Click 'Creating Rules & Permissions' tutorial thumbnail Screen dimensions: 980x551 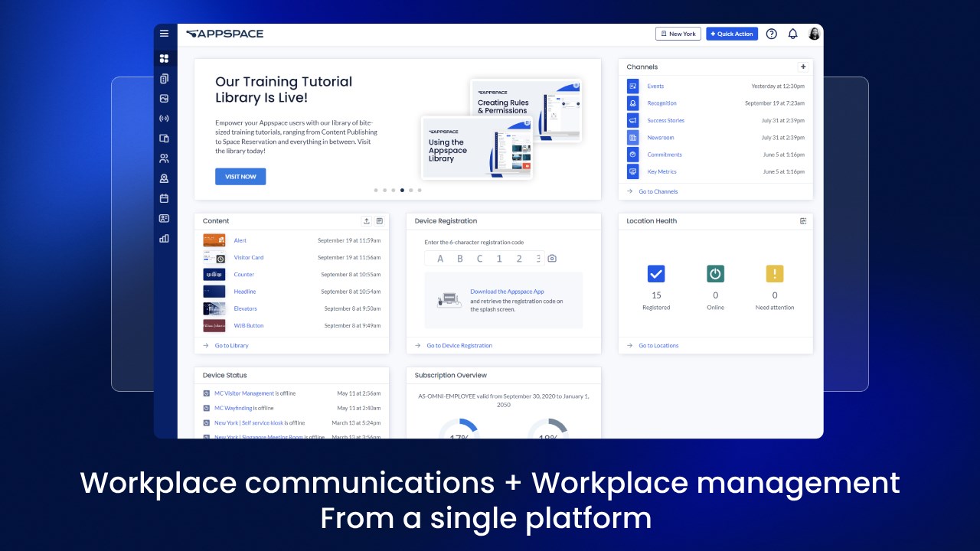click(x=527, y=109)
